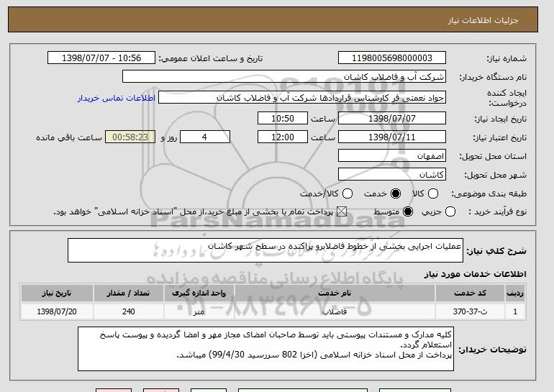The image size is (554, 392).
Task: Click the remaining time countdown 00:58:23
Action: click(130, 137)
